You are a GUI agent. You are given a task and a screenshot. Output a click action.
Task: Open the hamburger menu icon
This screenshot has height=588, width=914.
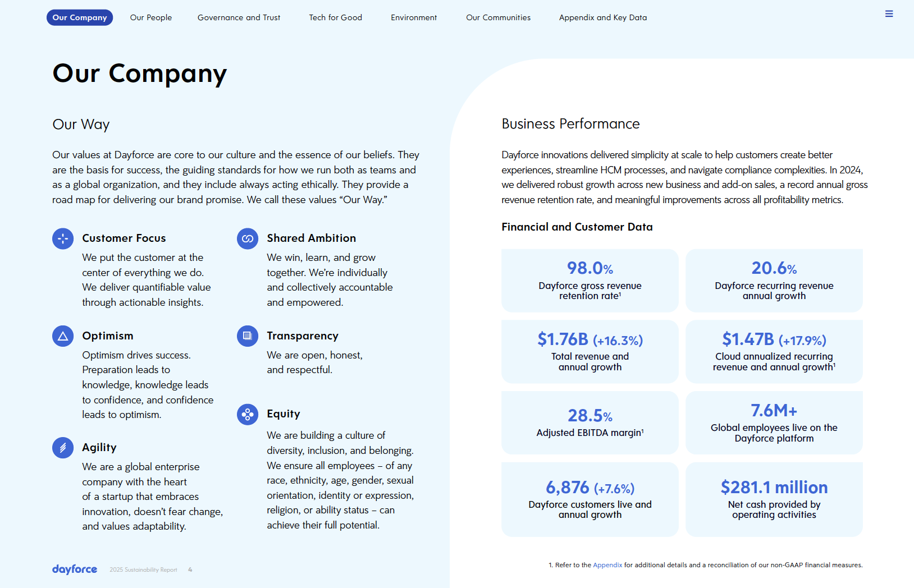pyautogui.click(x=889, y=14)
